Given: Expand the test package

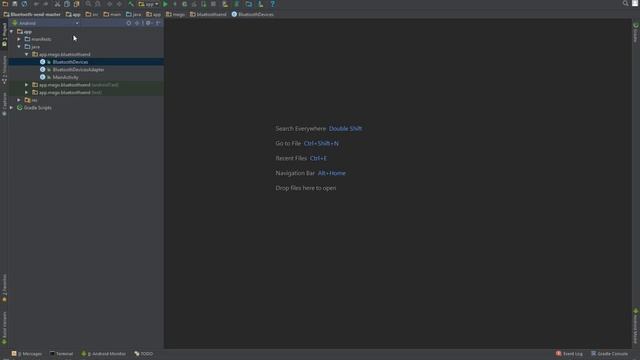Looking at the screenshot, I should [x=27, y=93].
